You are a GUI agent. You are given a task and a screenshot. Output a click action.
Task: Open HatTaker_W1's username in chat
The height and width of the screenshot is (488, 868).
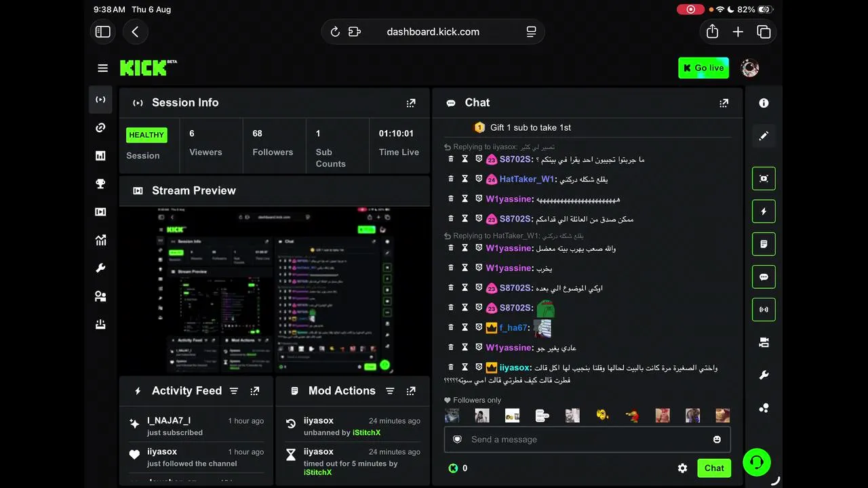pyautogui.click(x=527, y=179)
